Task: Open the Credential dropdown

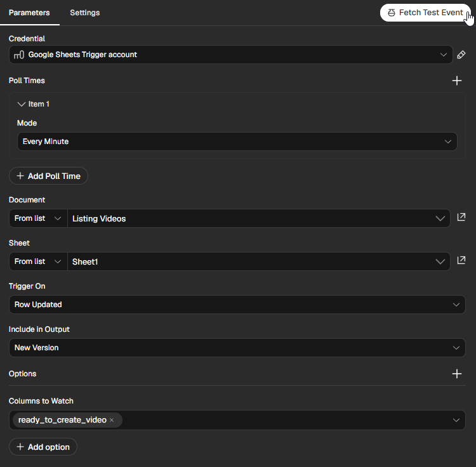Action: tap(231, 55)
